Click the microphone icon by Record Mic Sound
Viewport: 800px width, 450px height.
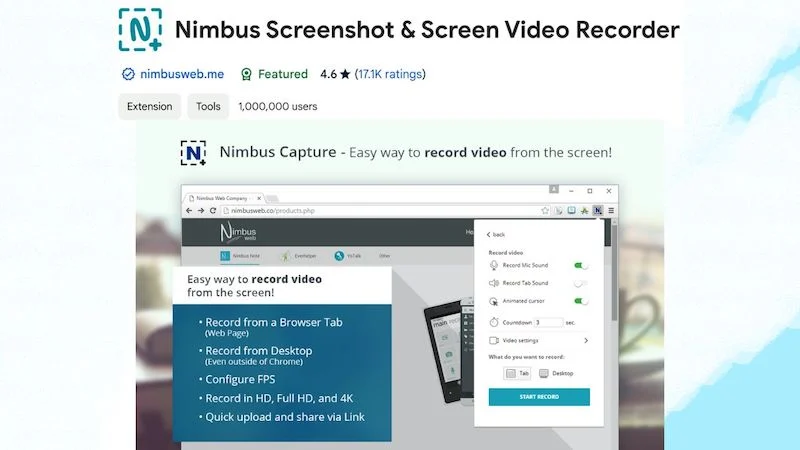point(493,265)
